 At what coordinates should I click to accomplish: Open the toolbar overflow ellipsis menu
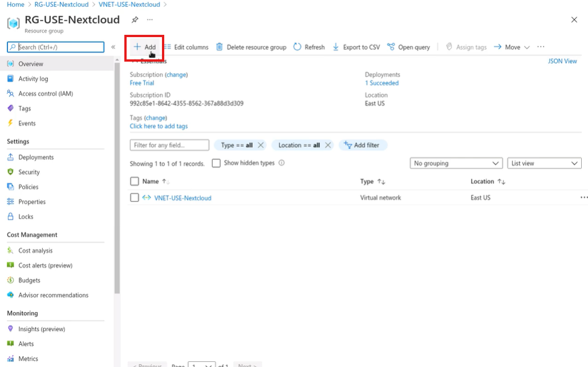[x=540, y=47]
